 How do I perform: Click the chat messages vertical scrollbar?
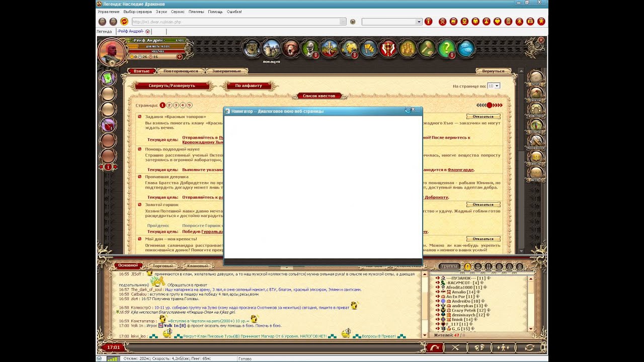click(424, 305)
